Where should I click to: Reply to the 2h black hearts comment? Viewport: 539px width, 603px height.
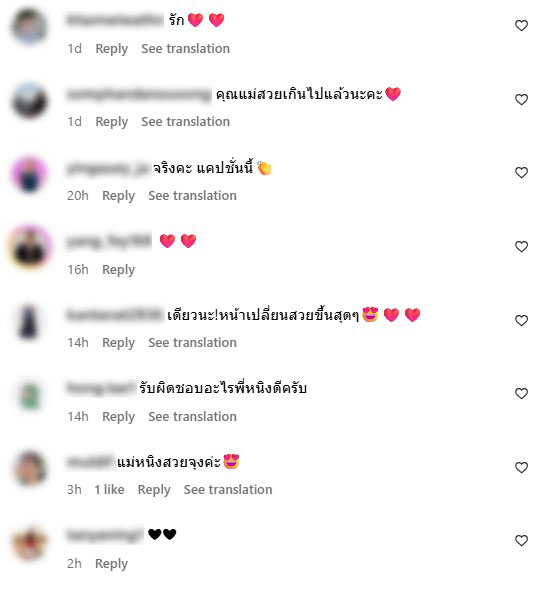pyautogui.click(x=111, y=564)
